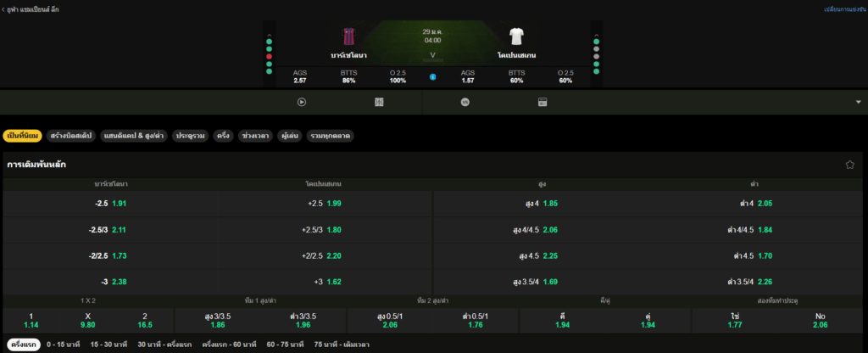Bet Barcelona -2/2.5 at 1.73

tap(110, 255)
